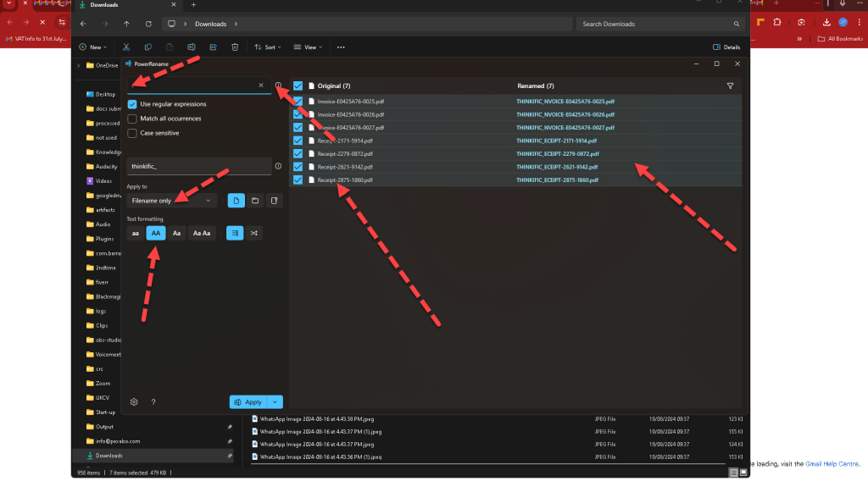Enable Case sensitive option
Screen dimensions: 868x481
tap(132, 133)
